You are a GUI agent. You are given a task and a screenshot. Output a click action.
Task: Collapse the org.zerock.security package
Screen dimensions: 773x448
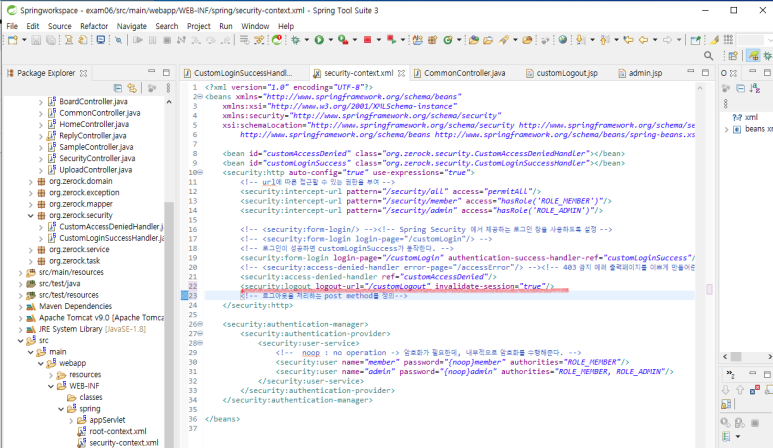pyautogui.click(x=31, y=215)
